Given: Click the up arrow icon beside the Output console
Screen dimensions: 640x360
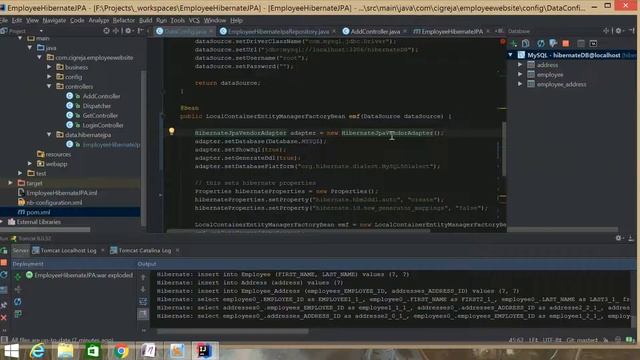Looking at the screenshot, I should [x=143, y=278].
